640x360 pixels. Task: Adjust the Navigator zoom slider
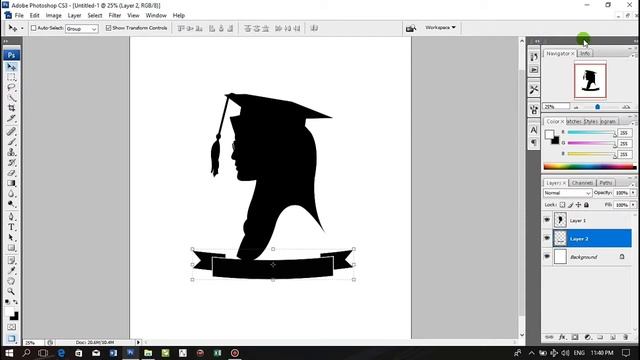pos(598,107)
